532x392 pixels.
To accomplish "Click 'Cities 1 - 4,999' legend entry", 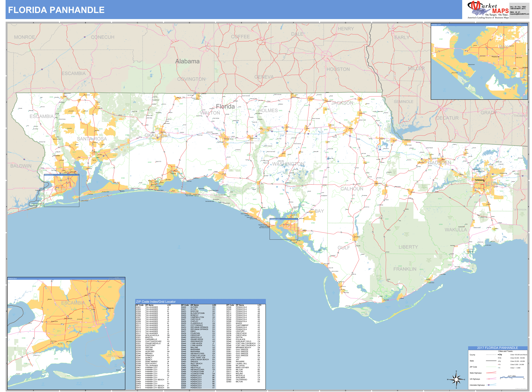I will pyautogui.click(x=515, y=368).
